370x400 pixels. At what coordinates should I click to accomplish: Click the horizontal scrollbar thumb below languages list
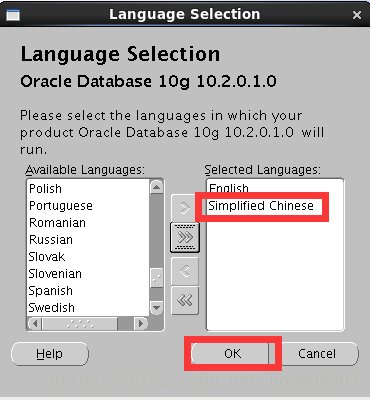coord(80,323)
